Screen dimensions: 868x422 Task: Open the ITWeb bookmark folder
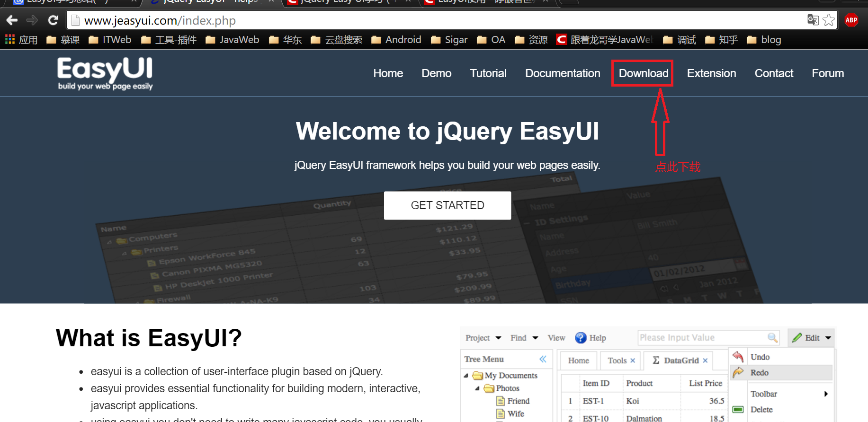(x=110, y=40)
